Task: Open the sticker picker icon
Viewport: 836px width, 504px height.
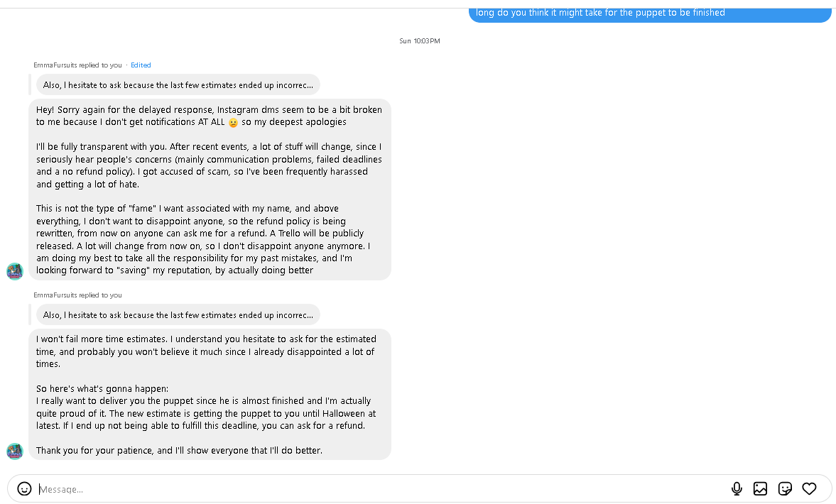Action: [785, 488]
